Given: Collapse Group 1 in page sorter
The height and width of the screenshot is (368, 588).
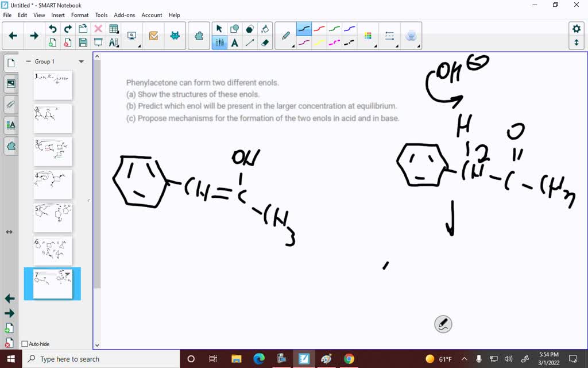Looking at the screenshot, I should click(x=28, y=62).
